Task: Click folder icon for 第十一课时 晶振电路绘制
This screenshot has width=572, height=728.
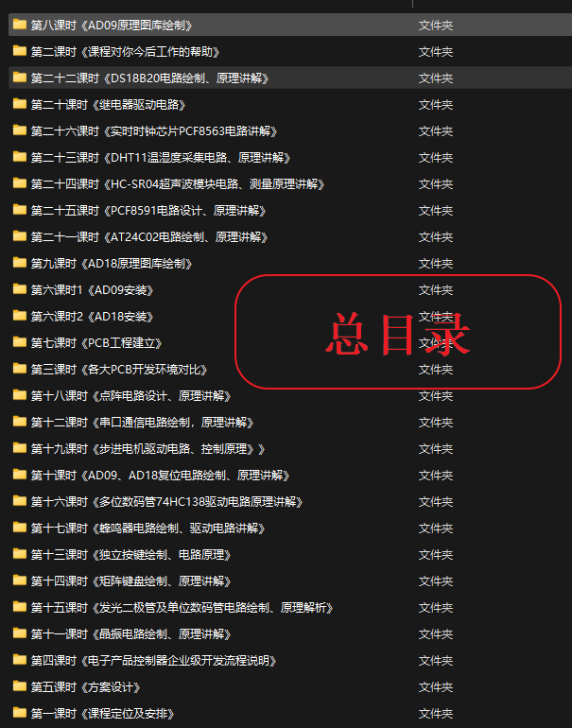Action: tap(20, 633)
